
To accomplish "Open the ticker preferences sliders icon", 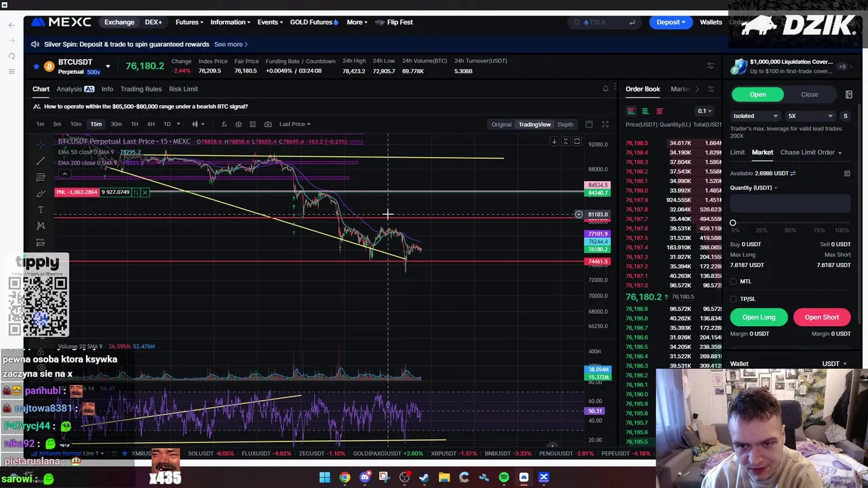I will point(710,66).
